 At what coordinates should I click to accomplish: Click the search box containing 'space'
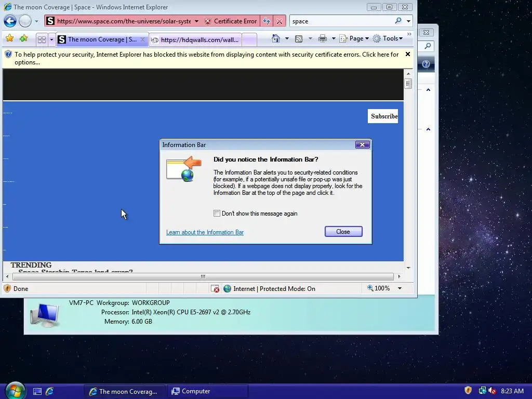(341, 21)
